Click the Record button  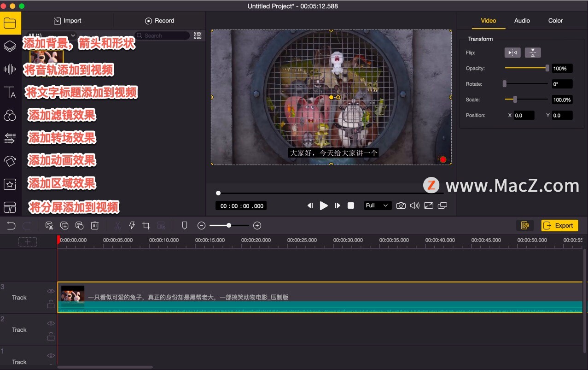pos(159,21)
